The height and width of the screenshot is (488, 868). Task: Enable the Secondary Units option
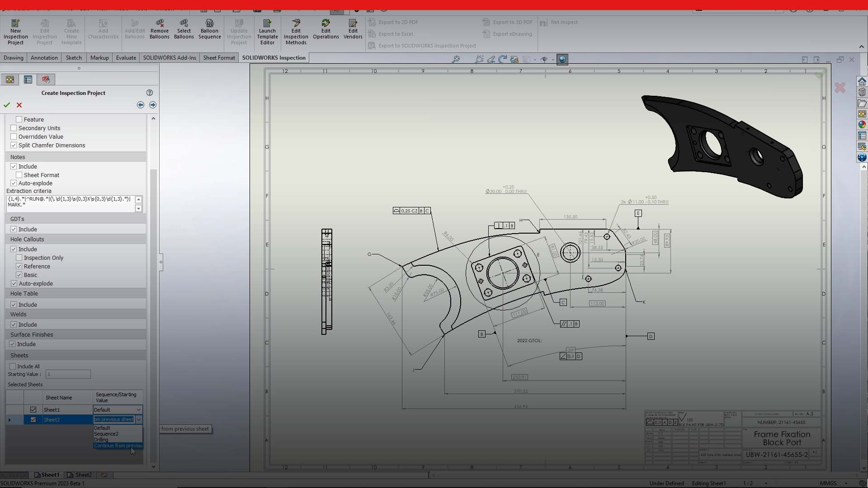pyautogui.click(x=14, y=128)
